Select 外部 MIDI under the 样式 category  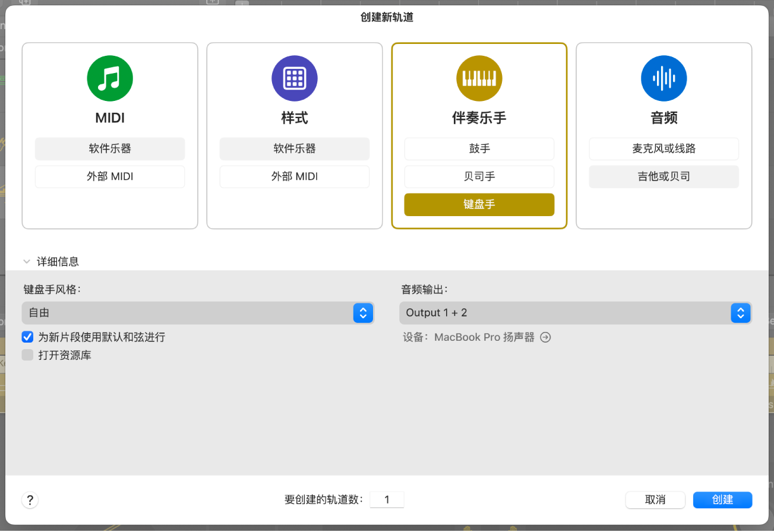coord(294,176)
